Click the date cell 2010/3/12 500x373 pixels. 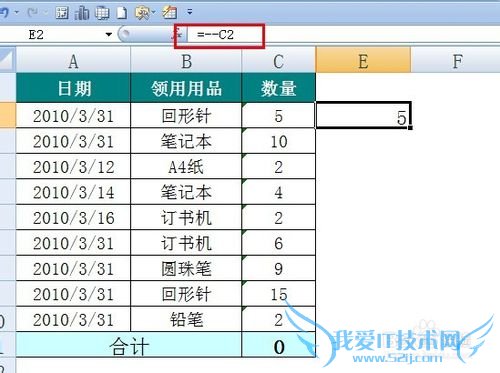click(x=73, y=166)
